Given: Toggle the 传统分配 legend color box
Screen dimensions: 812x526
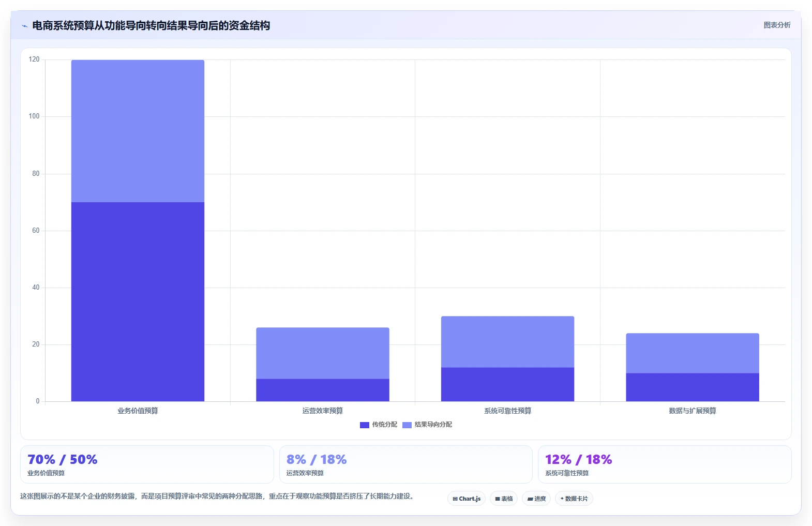Looking at the screenshot, I should tap(365, 425).
